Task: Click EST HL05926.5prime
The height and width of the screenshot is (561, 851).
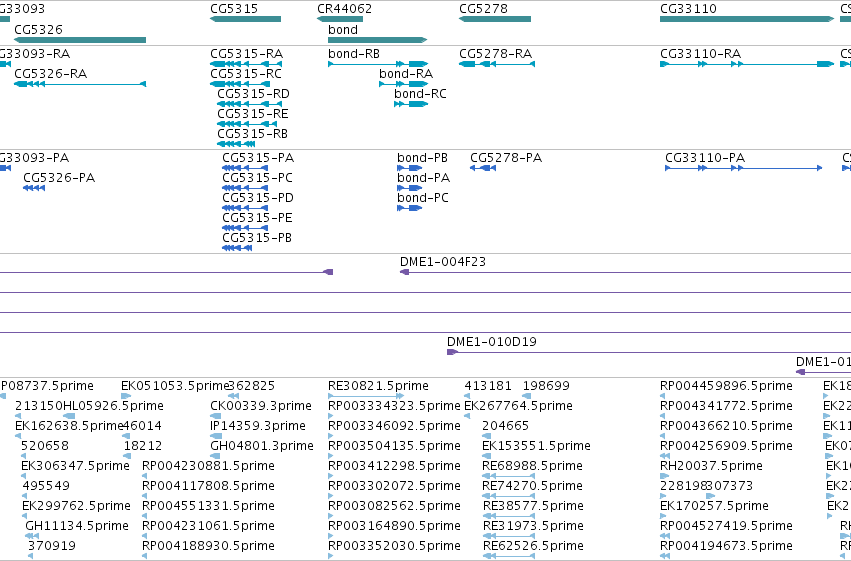Action: (x=69, y=417)
